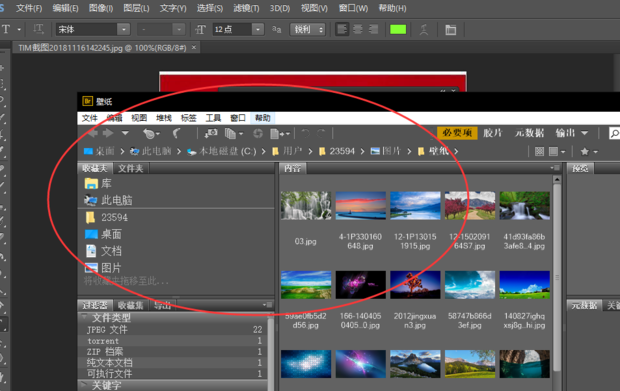620x391 pixels.
Task: Click the Bridge search magnifier field
Action: click(x=614, y=133)
